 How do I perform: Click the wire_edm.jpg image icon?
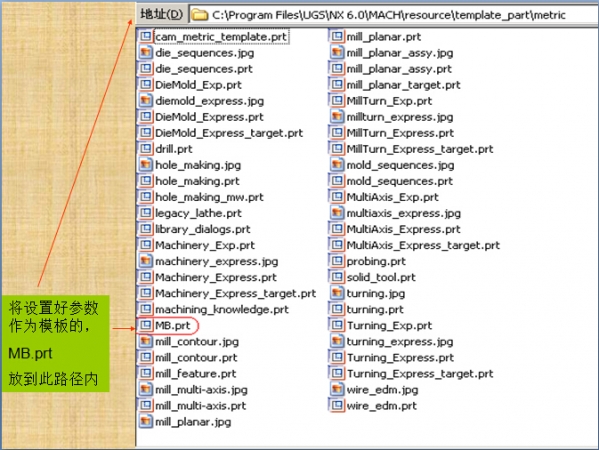coord(337,390)
